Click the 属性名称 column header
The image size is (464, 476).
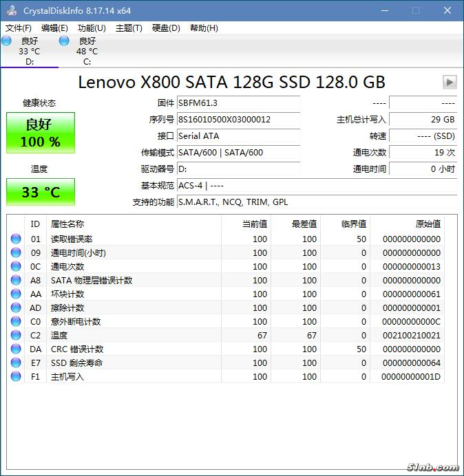(134, 224)
